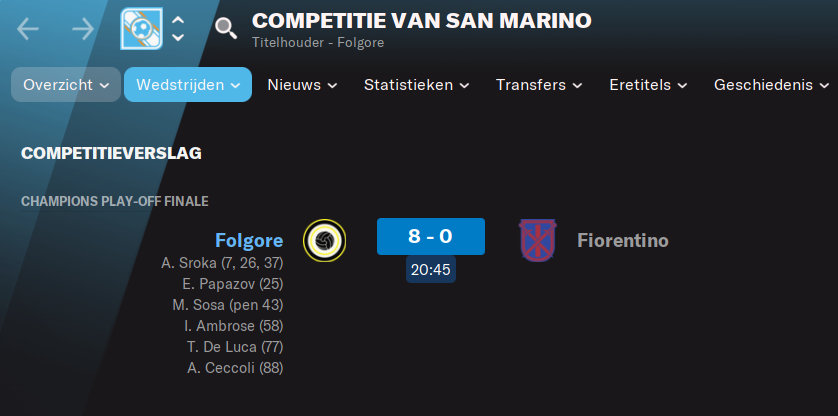Go back with the left arrow
This screenshot has height=416, width=838.
[x=28, y=29]
